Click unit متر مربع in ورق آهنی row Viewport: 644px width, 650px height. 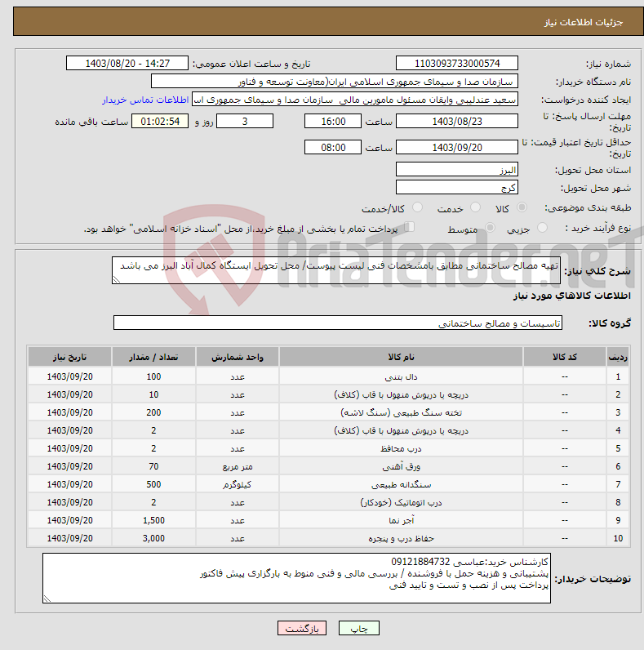238,467
